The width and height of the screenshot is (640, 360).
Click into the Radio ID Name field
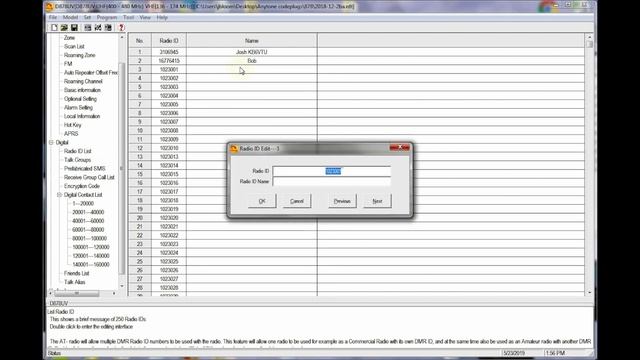[x=331, y=181]
